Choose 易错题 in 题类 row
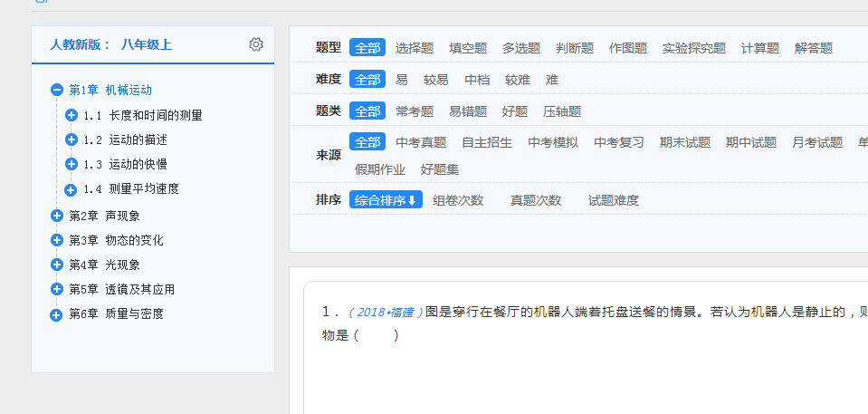 coord(468,111)
